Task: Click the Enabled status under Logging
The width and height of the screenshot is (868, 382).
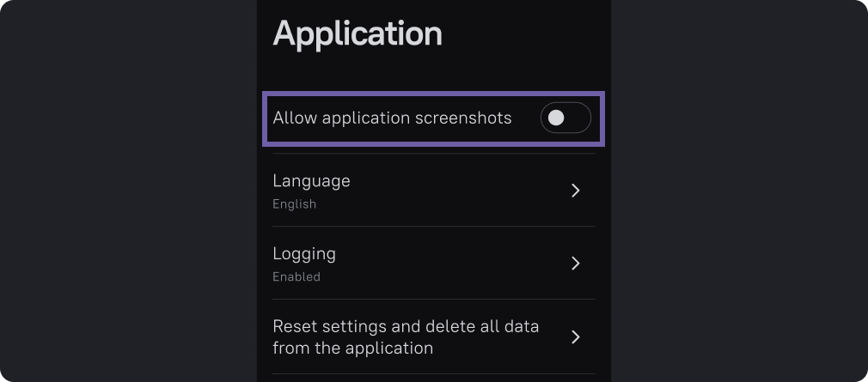Action: [x=296, y=276]
